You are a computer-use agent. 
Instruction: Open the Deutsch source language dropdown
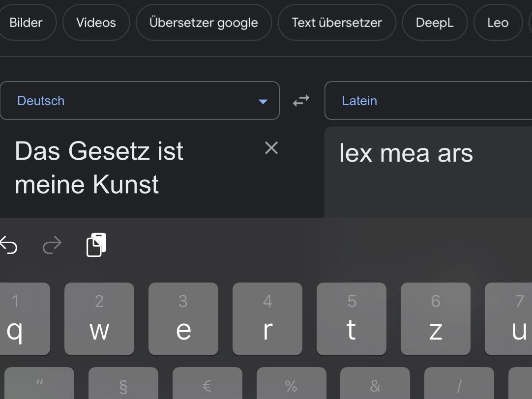tap(140, 101)
